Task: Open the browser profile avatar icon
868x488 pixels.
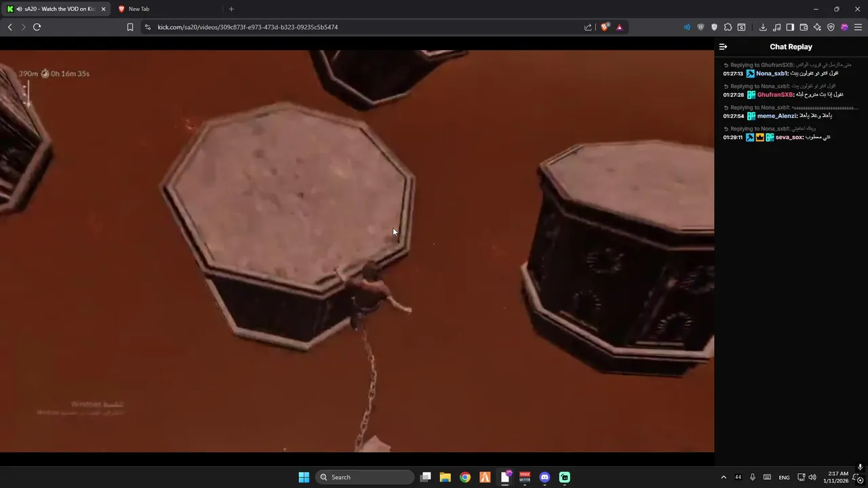Action: click(844, 27)
